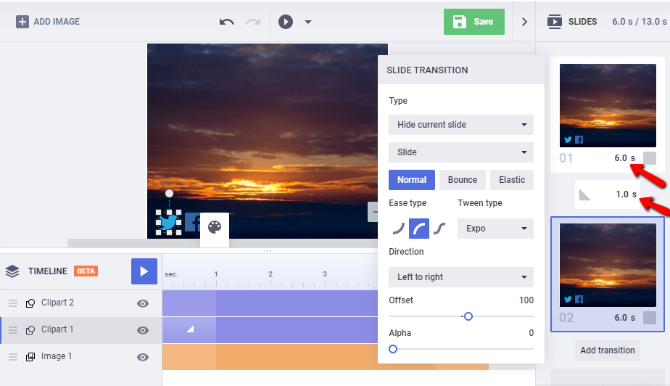Viewport: 670px width, 386px height.
Task: Click the green Save button
Action: (474, 22)
